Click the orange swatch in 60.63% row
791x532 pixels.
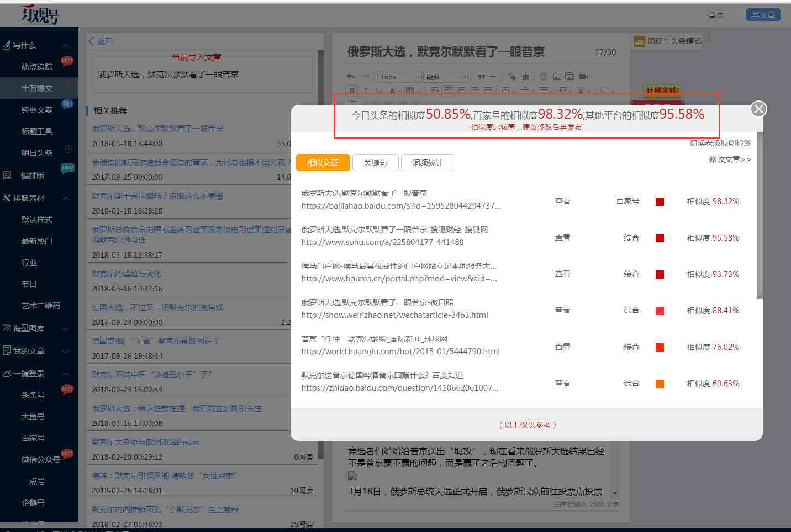(660, 384)
